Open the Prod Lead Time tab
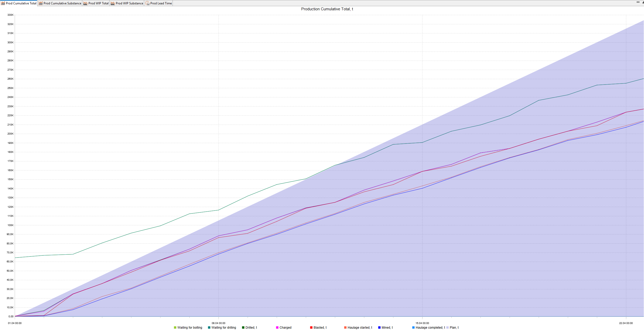This screenshot has height=332, width=644. (x=159, y=3)
